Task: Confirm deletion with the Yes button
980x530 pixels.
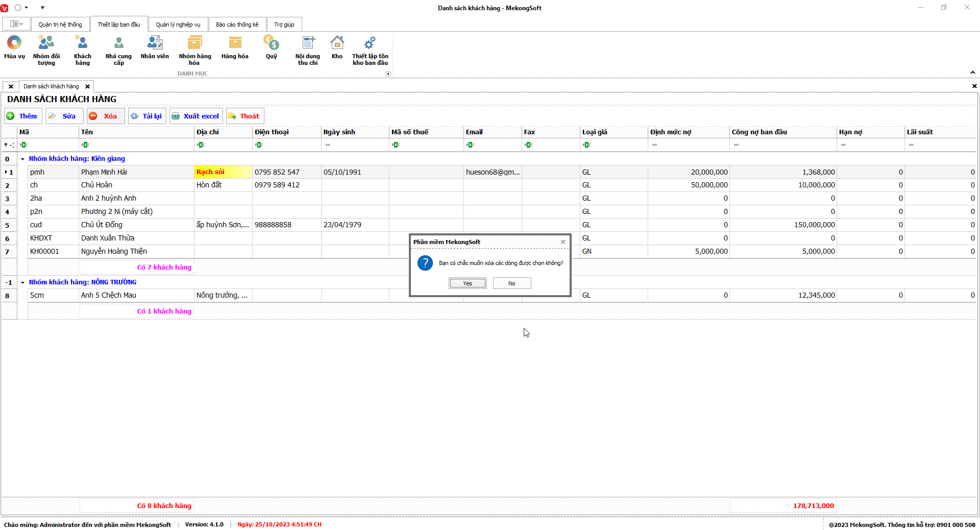Action: point(468,283)
